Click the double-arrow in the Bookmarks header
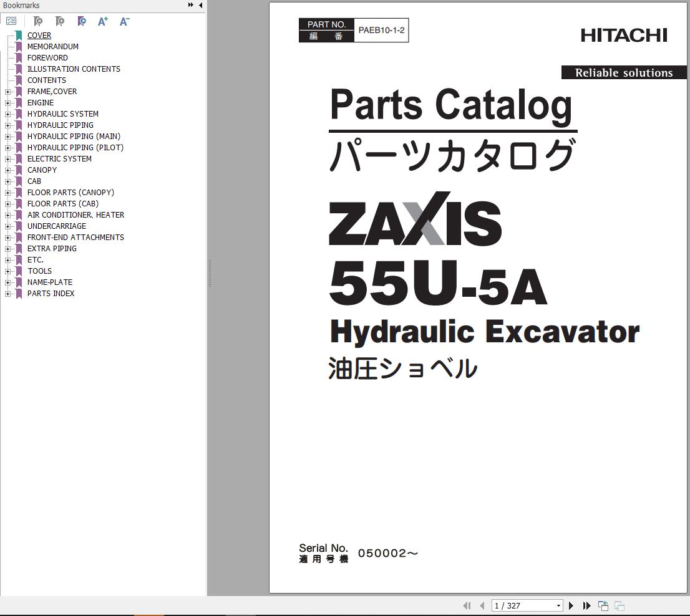 coord(191,5)
